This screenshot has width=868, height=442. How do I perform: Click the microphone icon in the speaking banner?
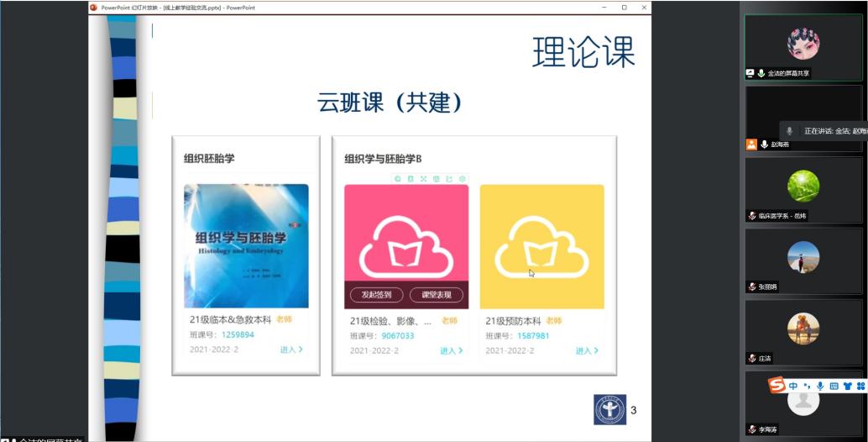(789, 131)
